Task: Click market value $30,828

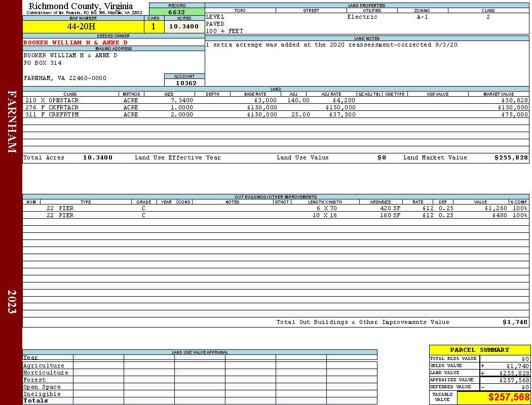Action: coord(515,100)
